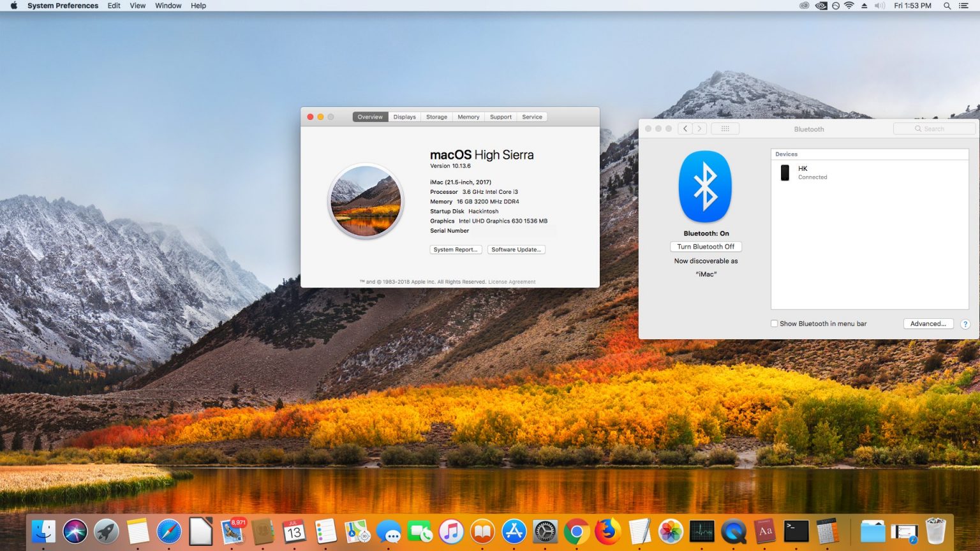Click Search field in Bluetooth window

point(935,129)
